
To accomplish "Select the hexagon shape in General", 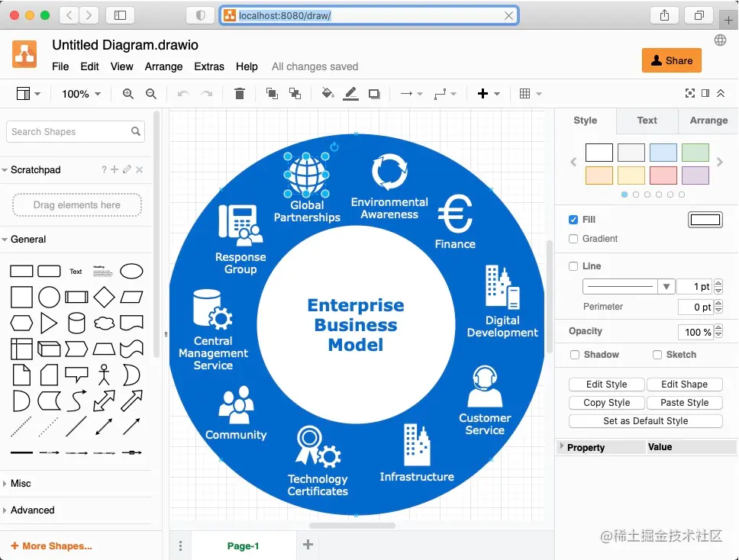I will click(x=21, y=323).
